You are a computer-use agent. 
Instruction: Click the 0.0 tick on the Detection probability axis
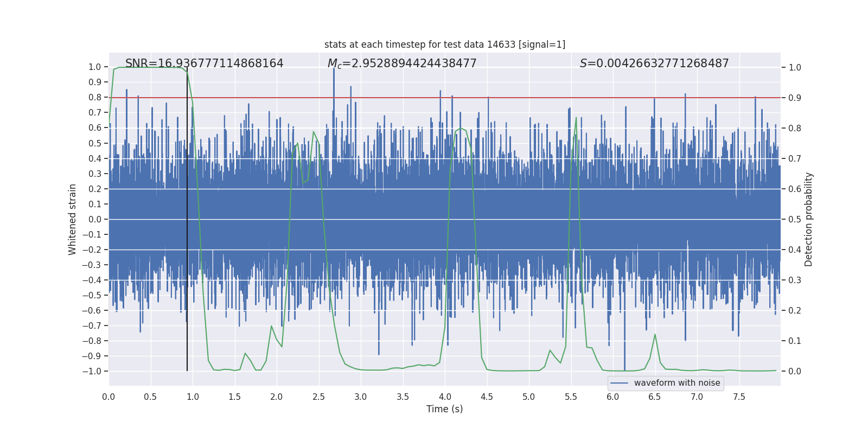tap(795, 372)
